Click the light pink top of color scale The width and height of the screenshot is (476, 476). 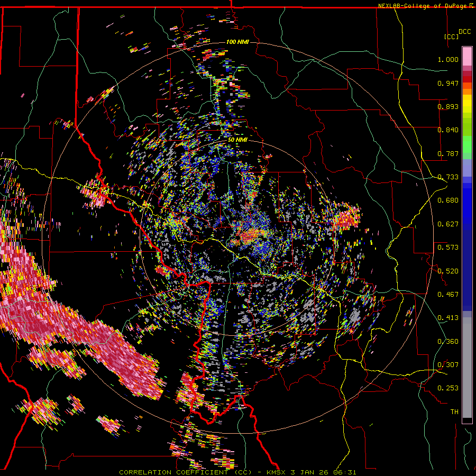(x=467, y=56)
